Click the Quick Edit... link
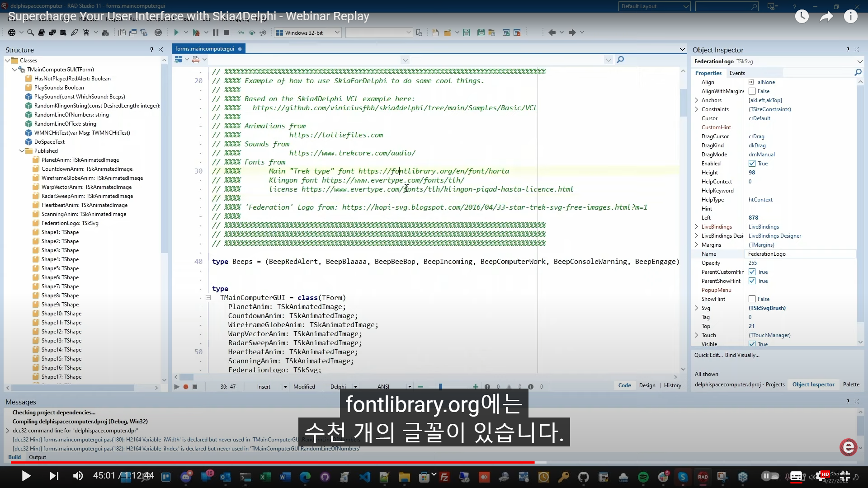 [708, 355]
